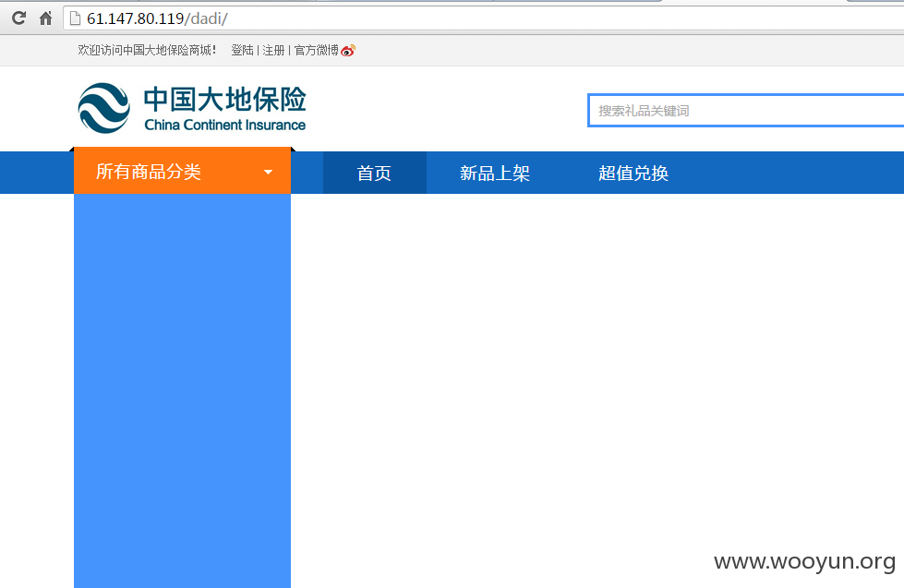Switch to the 首页 tab
Screen dimensions: 904x588
[x=375, y=173]
